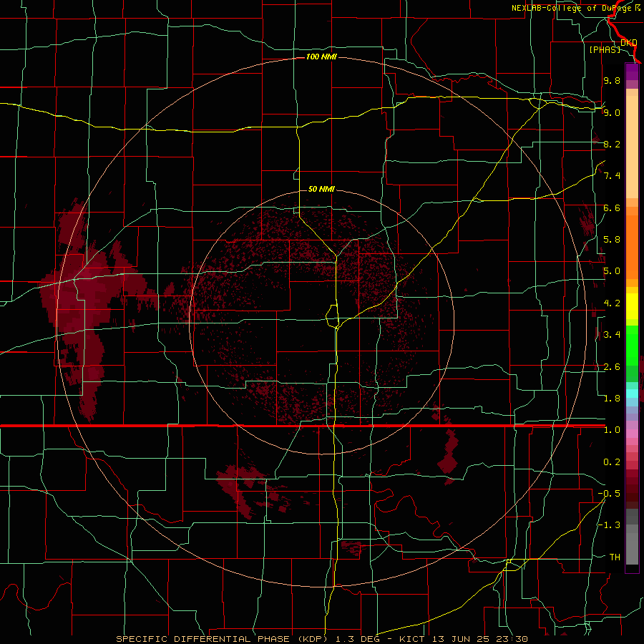Click the large radar echo on the west side

(84, 304)
